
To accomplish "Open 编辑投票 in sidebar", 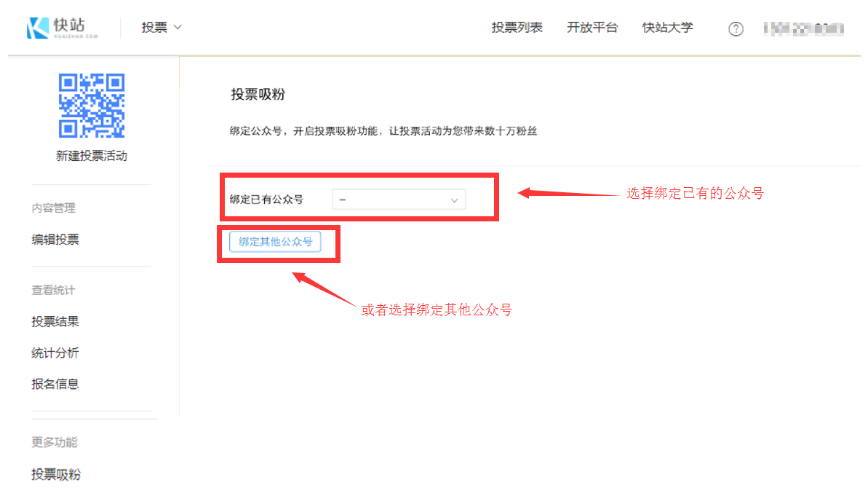I will tap(55, 239).
